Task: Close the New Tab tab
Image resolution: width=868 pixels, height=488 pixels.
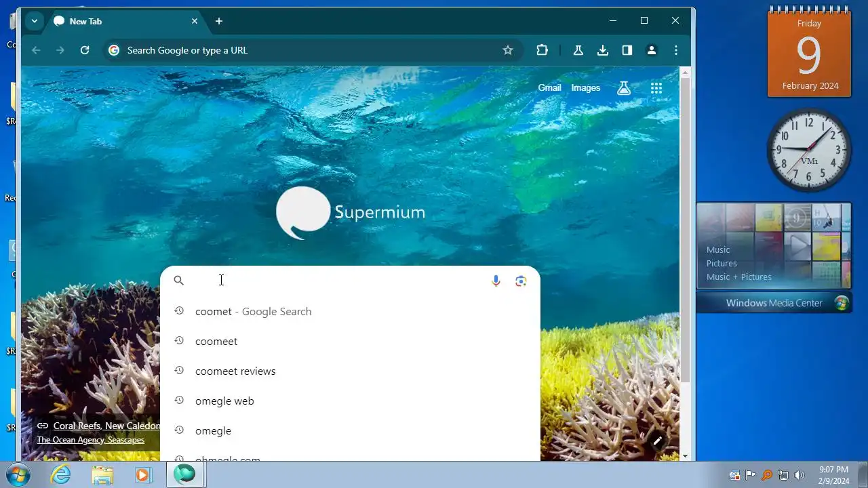Action: 195,21
